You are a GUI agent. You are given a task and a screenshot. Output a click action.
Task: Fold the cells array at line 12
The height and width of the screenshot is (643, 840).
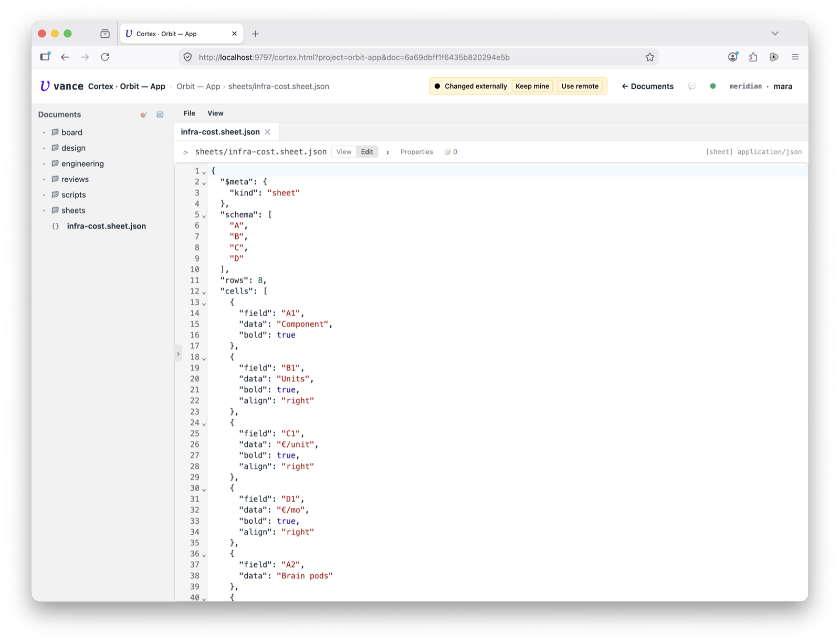point(204,292)
